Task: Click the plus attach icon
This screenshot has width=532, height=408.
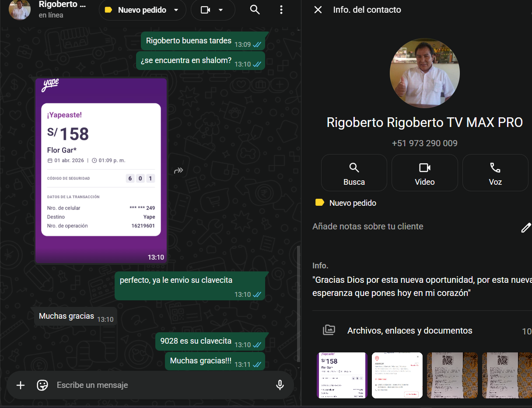Action: pyautogui.click(x=21, y=385)
